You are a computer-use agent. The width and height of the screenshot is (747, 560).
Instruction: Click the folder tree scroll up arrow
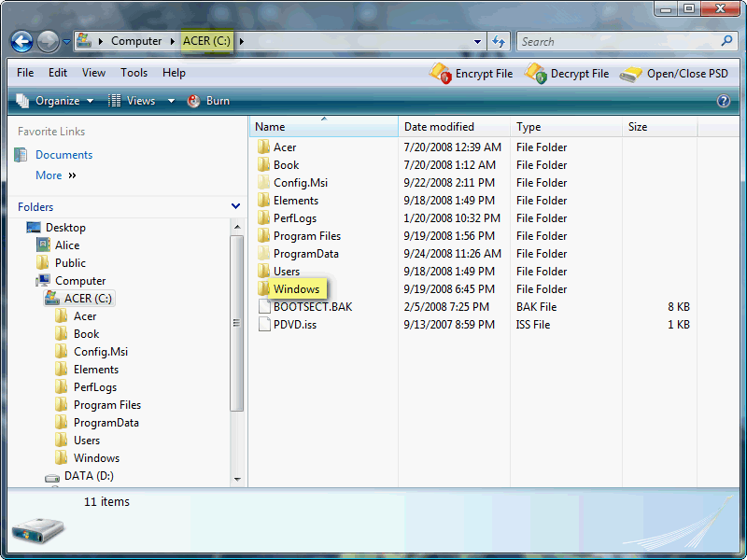coord(237,227)
